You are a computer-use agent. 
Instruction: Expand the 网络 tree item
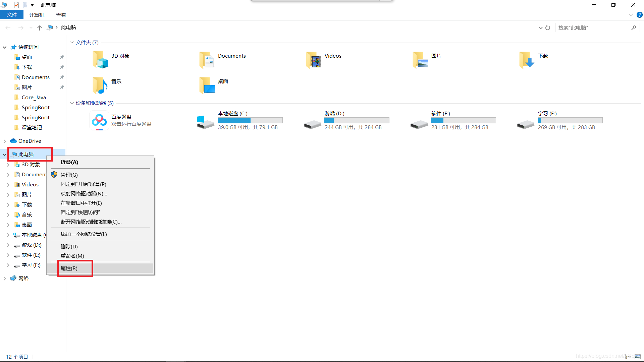click(4, 278)
